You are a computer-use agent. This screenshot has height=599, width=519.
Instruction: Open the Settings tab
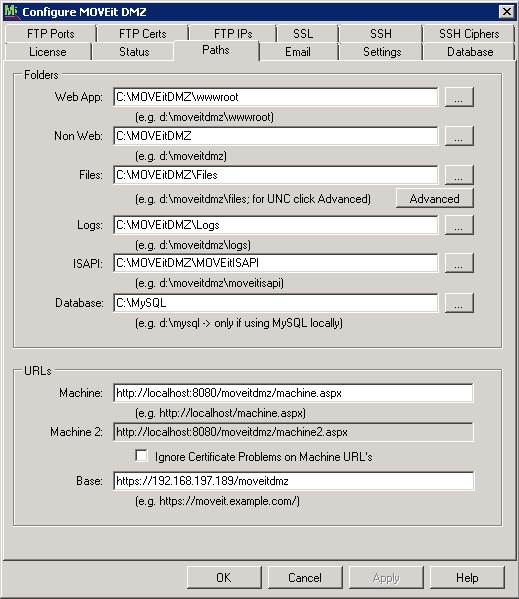pyautogui.click(x=382, y=52)
